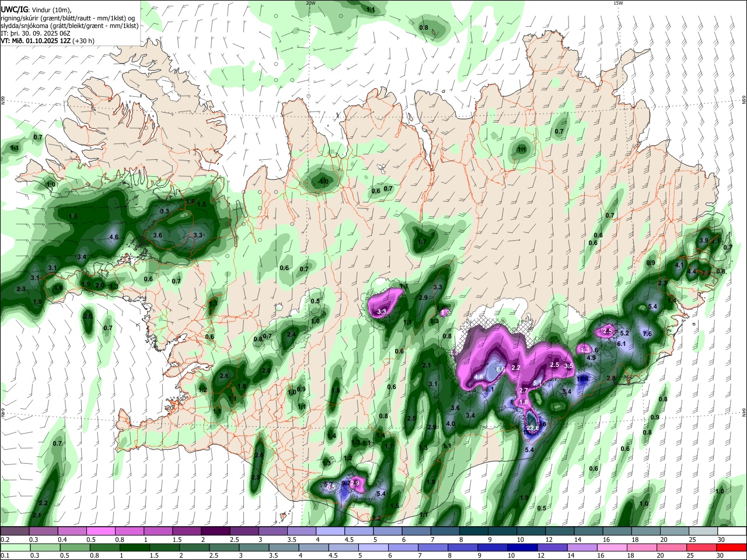Click the 4.4 precipitation value
747x560 pixels.
coord(692,271)
